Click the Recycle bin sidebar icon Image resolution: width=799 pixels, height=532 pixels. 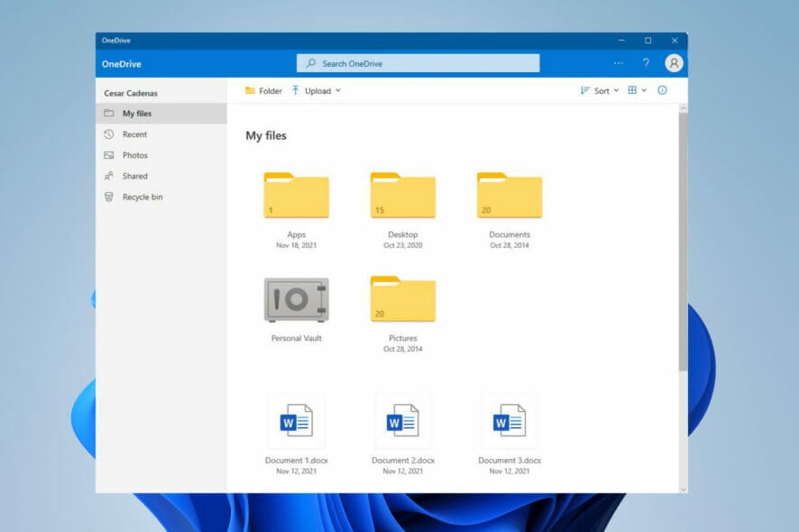click(108, 197)
